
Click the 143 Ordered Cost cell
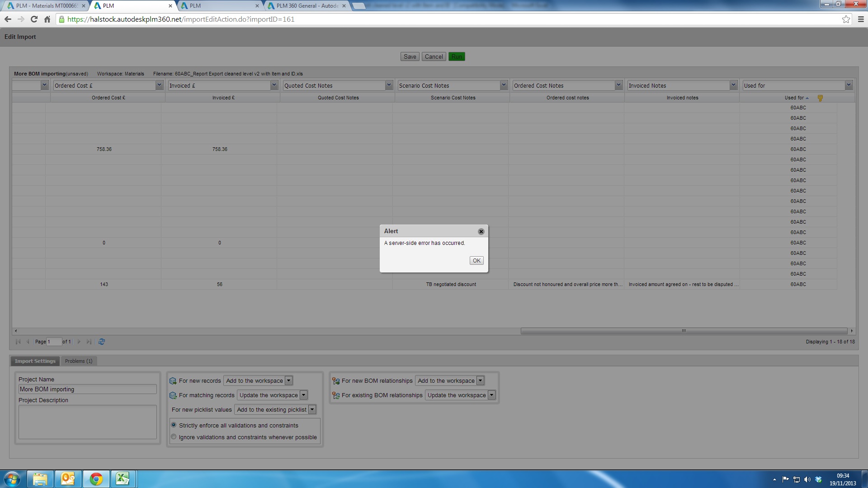(x=104, y=285)
